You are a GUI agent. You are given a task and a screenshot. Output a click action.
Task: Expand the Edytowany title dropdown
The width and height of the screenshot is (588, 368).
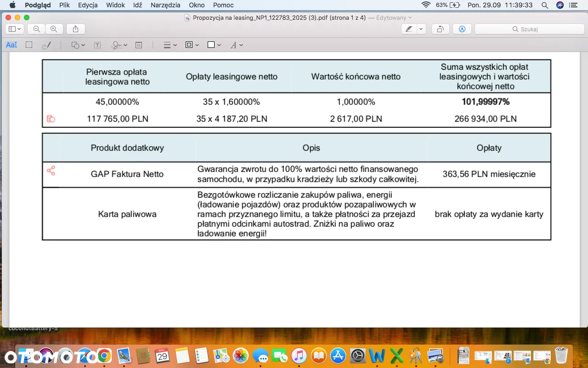tap(394, 17)
